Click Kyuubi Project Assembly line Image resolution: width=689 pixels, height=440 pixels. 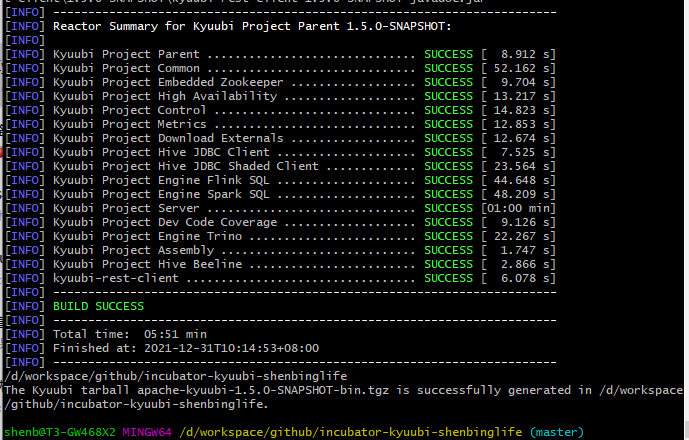[x=280, y=251]
